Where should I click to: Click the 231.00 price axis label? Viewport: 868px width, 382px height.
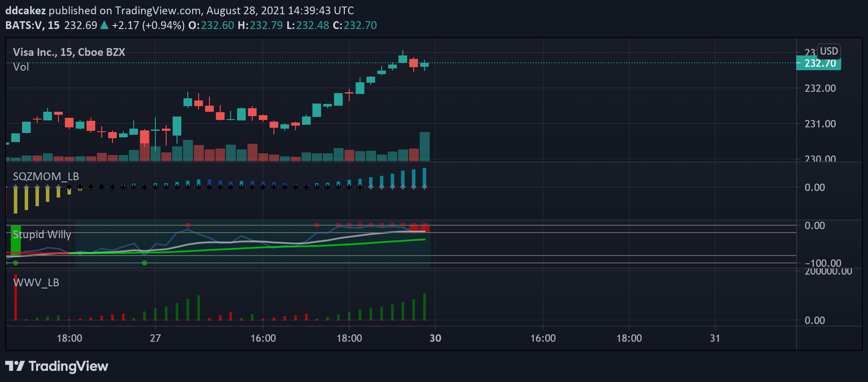(x=820, y=124)
